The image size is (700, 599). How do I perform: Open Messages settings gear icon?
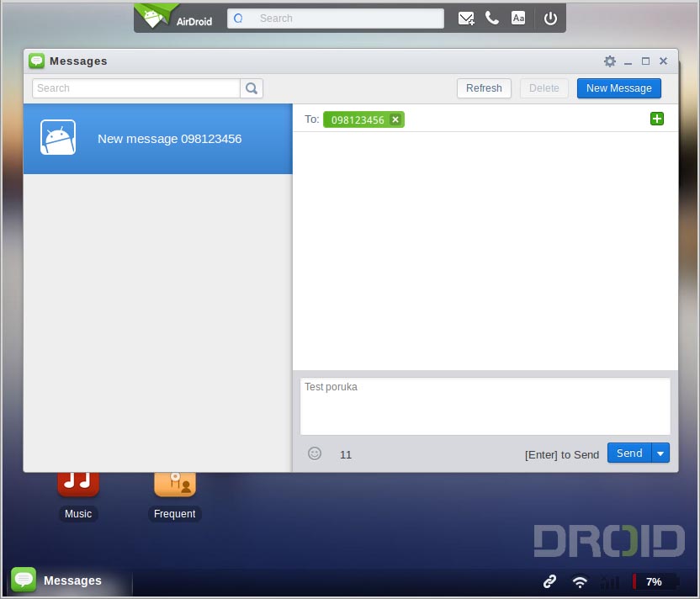pos(610,61)
